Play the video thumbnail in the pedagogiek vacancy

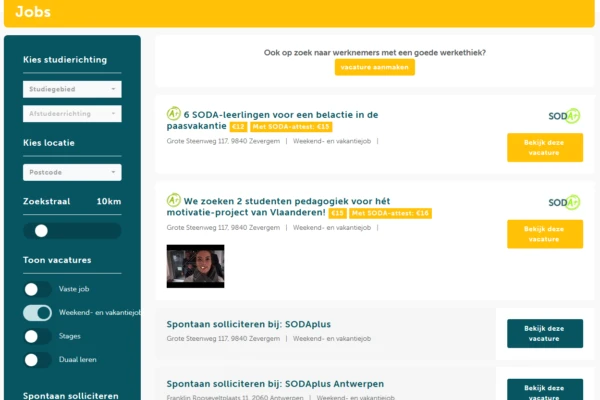[x=195, y=266]
